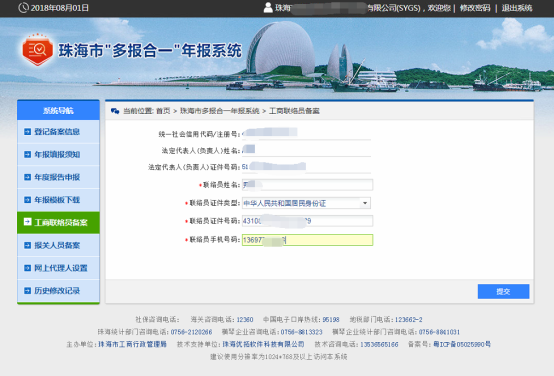Viewport: 554px width, 376px height.
Task: Open the 联络员证件类型 dropdown arrow
Action: pos(365,203)
